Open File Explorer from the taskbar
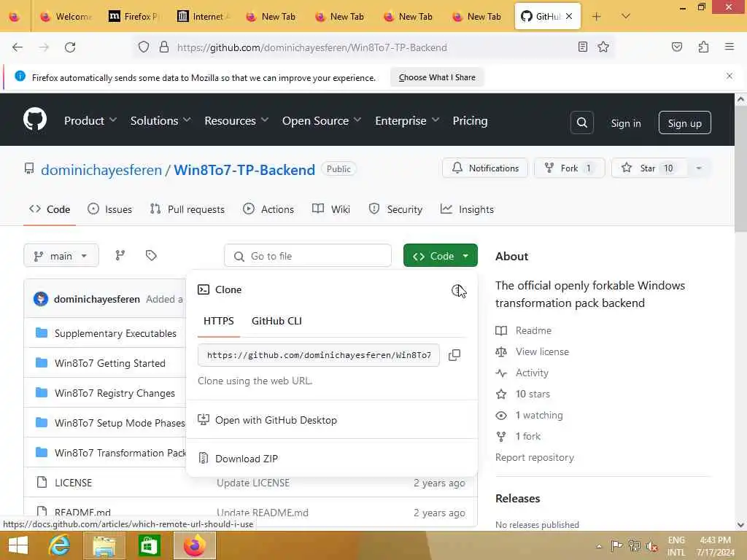This screenshot has width=747, height=560. coord(104,545)
